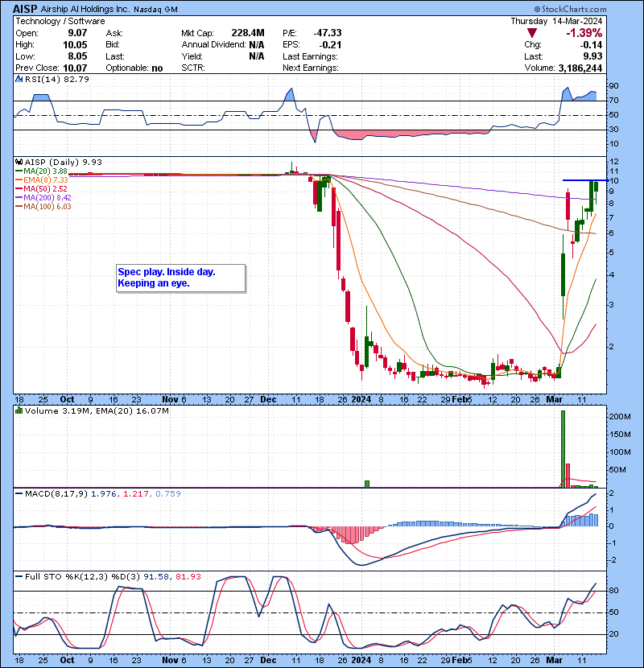Click the MA(20) 3.88 legend entry

42,171
